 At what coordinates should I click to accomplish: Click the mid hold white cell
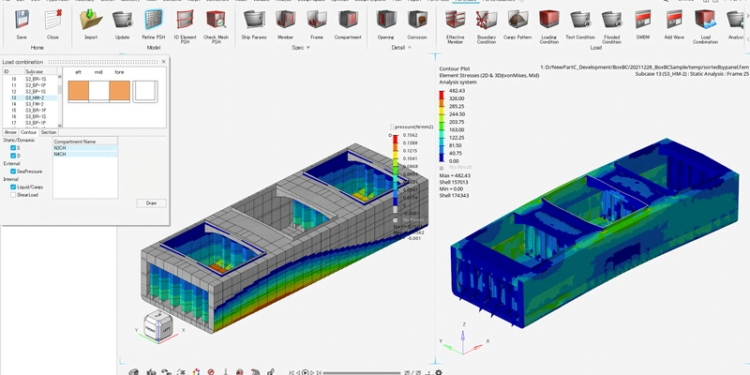(99, 91)
